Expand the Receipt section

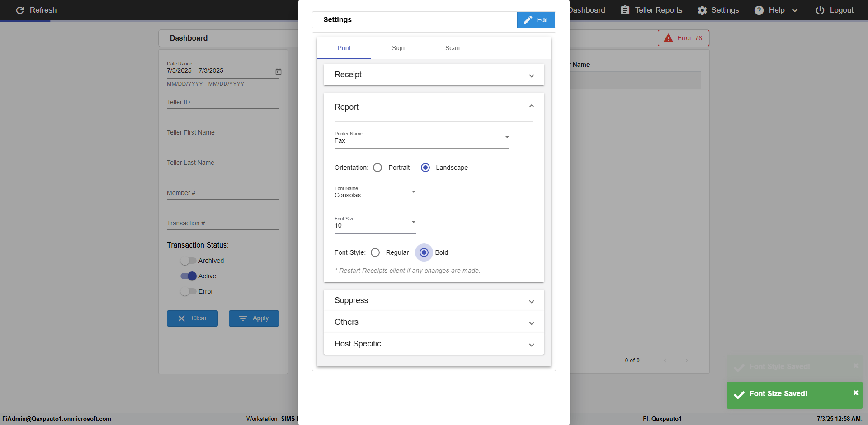click(434, 75)
